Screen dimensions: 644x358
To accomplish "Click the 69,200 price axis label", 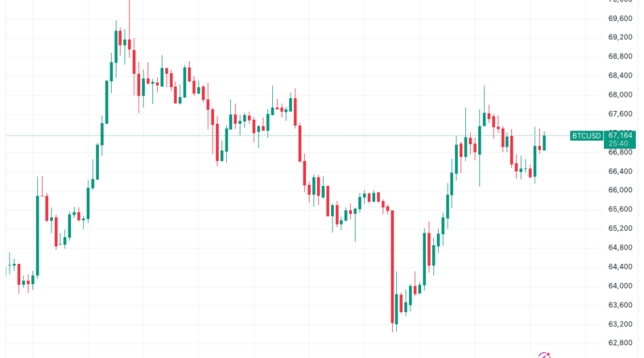I will point(619,38).
